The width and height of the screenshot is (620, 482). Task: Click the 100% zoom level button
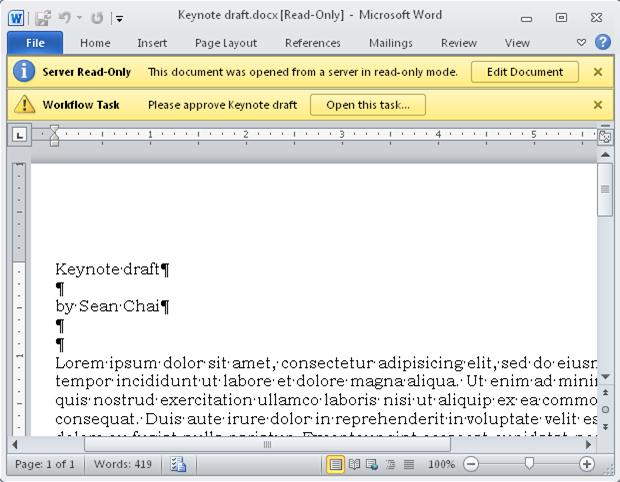pyautogui.click(x=441, y=464)
